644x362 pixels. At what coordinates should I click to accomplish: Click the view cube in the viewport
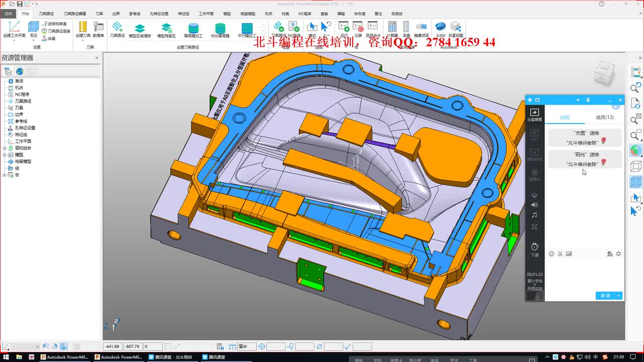coord(604,73)
